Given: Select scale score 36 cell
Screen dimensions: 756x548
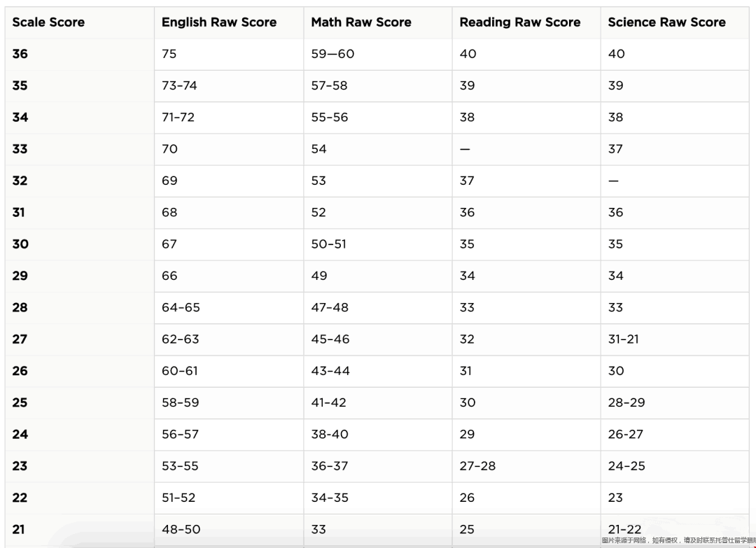Looking at the screenshot, I should (20, 53).
